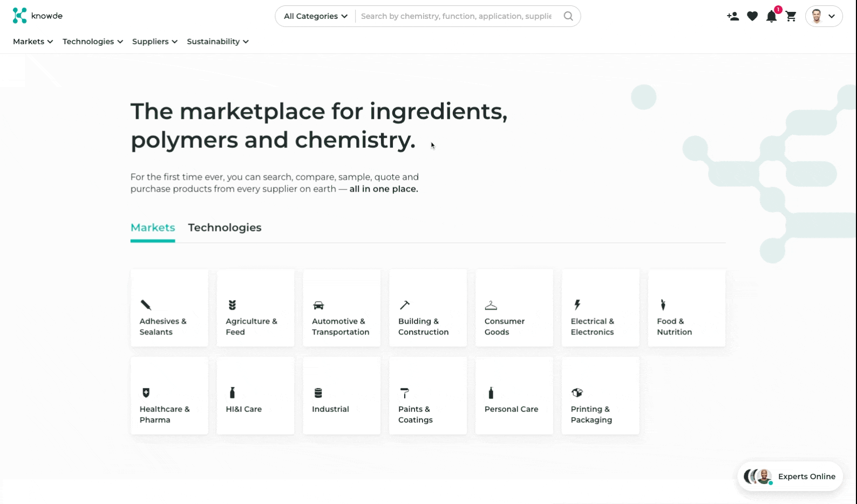
Task: Click the Industrial barrel icon
Action: [318, 393]
